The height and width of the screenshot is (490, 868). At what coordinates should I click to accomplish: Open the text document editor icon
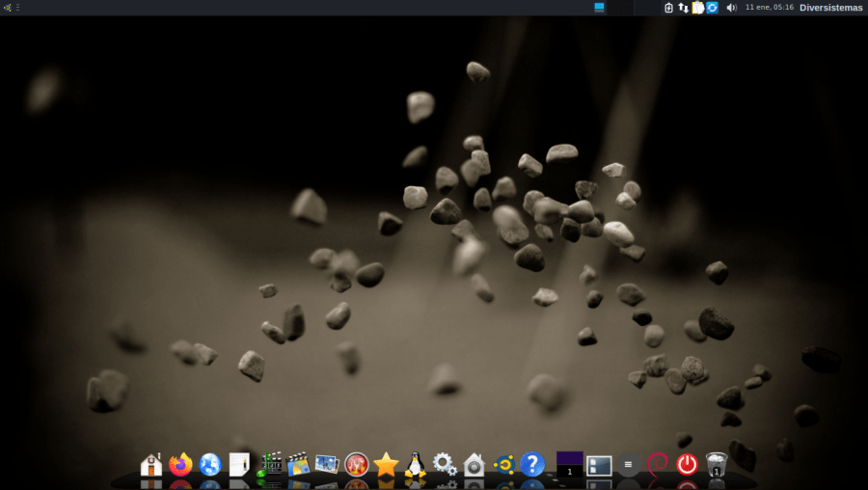(x=239, y=465)
